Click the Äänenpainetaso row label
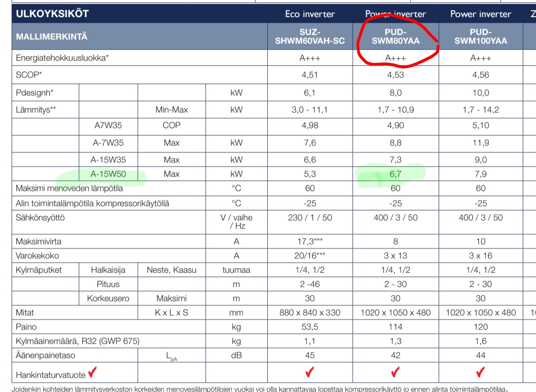This screenshot has width=536, height=392. (45, 355)
